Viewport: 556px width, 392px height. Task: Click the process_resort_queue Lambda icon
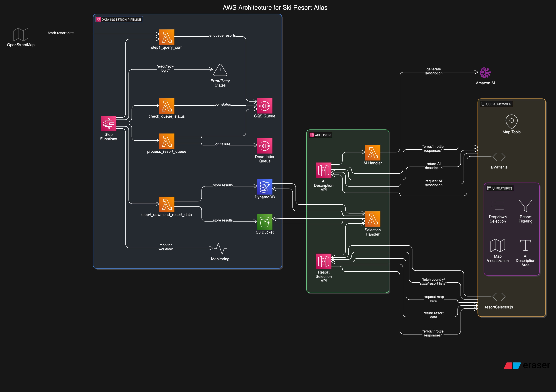coord(167,141)
